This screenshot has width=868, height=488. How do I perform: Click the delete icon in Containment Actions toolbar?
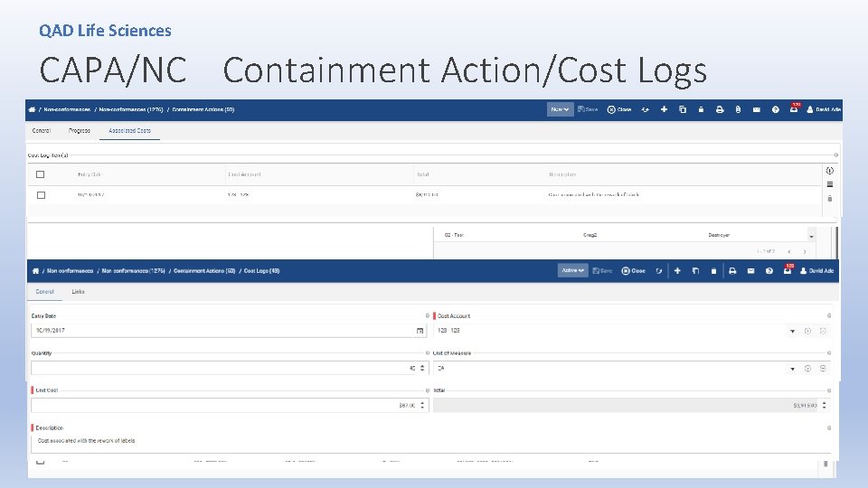point(701,109)
